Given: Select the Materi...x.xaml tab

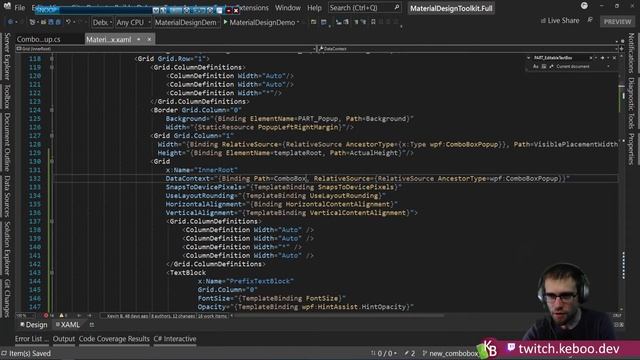Looking at the screenshot, I should [x=109, y=39].
